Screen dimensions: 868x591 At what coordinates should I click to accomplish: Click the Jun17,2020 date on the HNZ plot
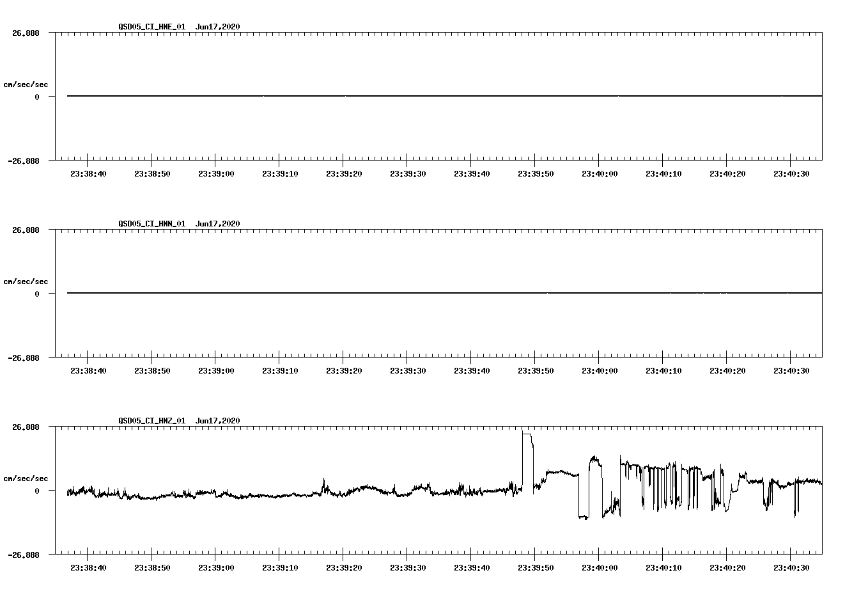[x=218, y=421]
